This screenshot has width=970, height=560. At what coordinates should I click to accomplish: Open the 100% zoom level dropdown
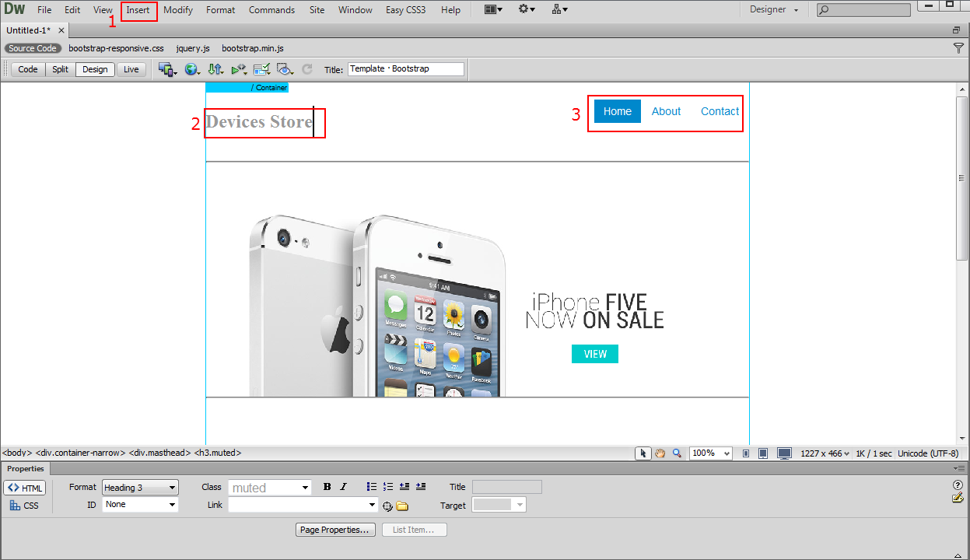coord(711,453)
